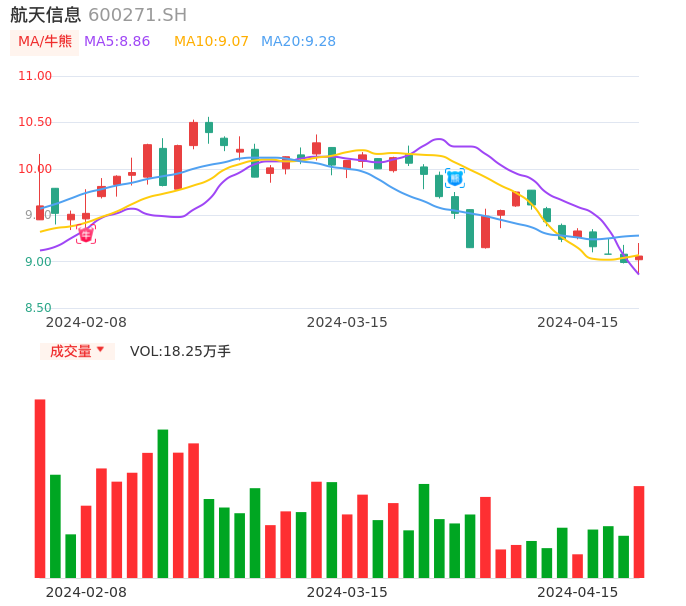Click the blue bear marker icon on chart
The image size is (686, 606).
(x=455, y=178)
